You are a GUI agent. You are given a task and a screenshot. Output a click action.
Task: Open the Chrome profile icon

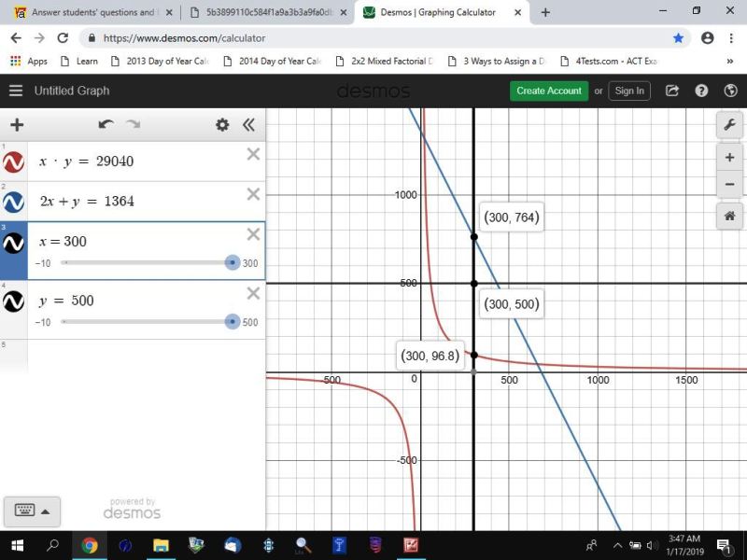[708, 38]
